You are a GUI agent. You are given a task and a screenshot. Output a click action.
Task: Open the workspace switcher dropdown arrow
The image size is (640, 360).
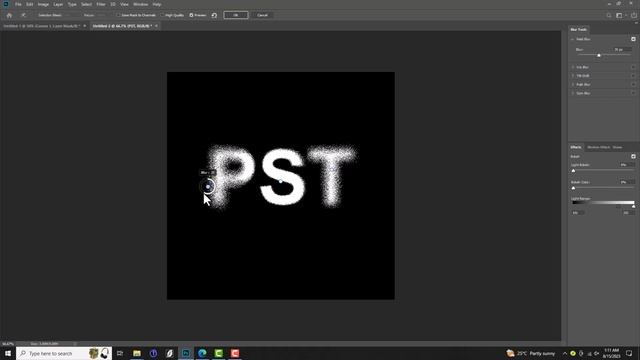click(x=626, y=15)
